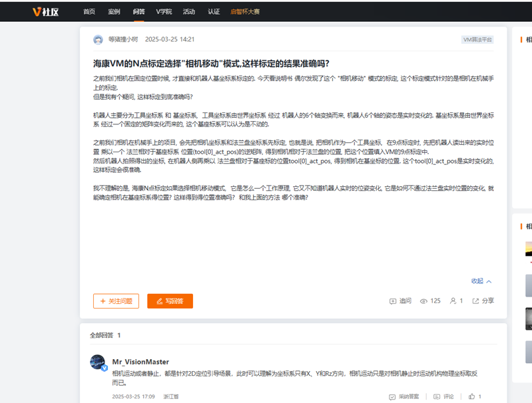The width and height of the screenshot is (532, 403).
Task: Click the 写回答 button
Action: click(x=170, y=301)
